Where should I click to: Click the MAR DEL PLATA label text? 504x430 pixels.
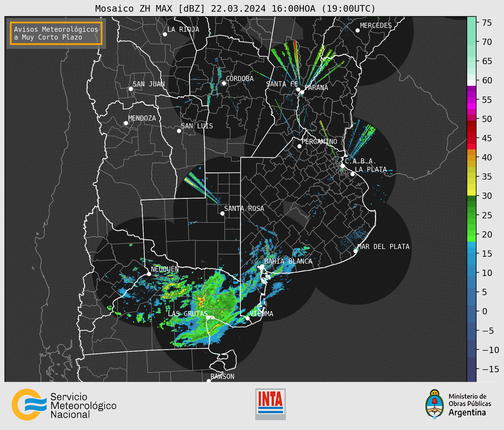[x=384, y=247]
